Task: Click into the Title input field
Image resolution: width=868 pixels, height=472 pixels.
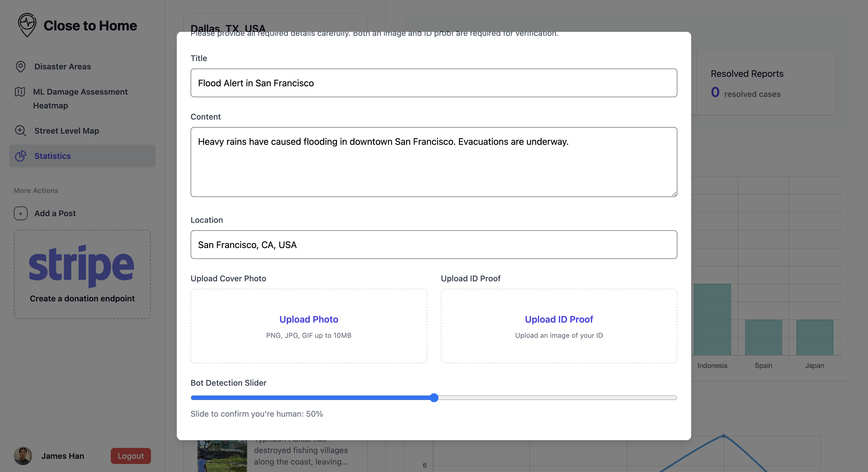Action: click(434, 83)
